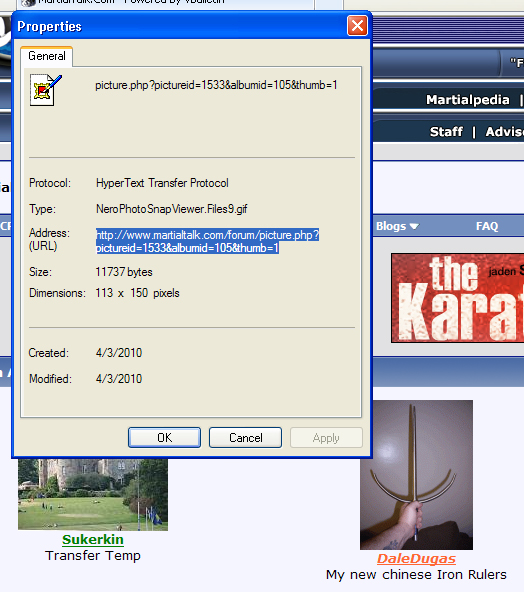
Task: Click the picture.php filename at top
Action: point(216,85)
